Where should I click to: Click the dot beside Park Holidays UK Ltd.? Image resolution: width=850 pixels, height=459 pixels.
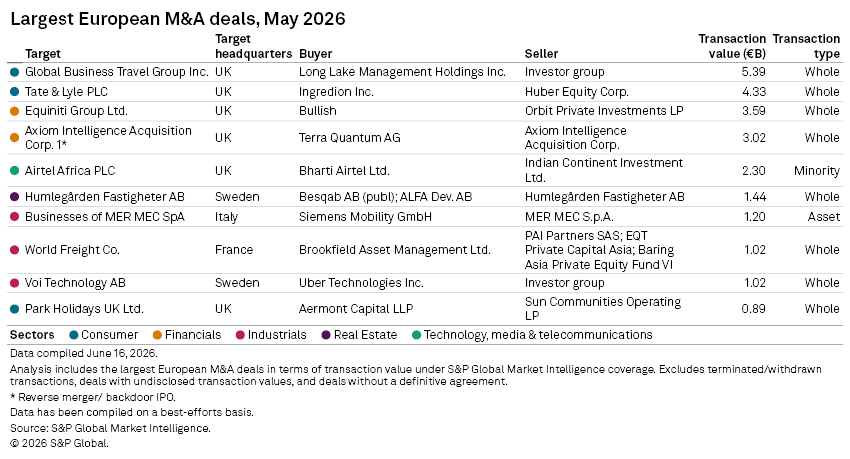point(15,309)
